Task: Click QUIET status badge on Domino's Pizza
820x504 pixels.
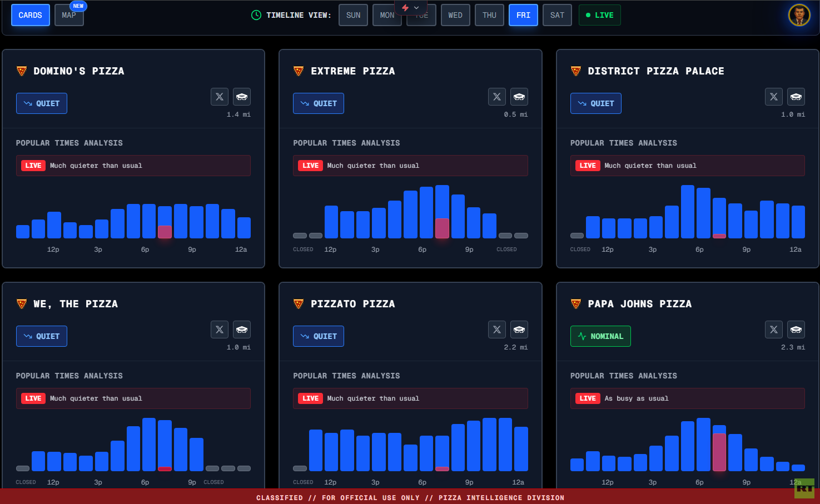Action: coord(42,103)
